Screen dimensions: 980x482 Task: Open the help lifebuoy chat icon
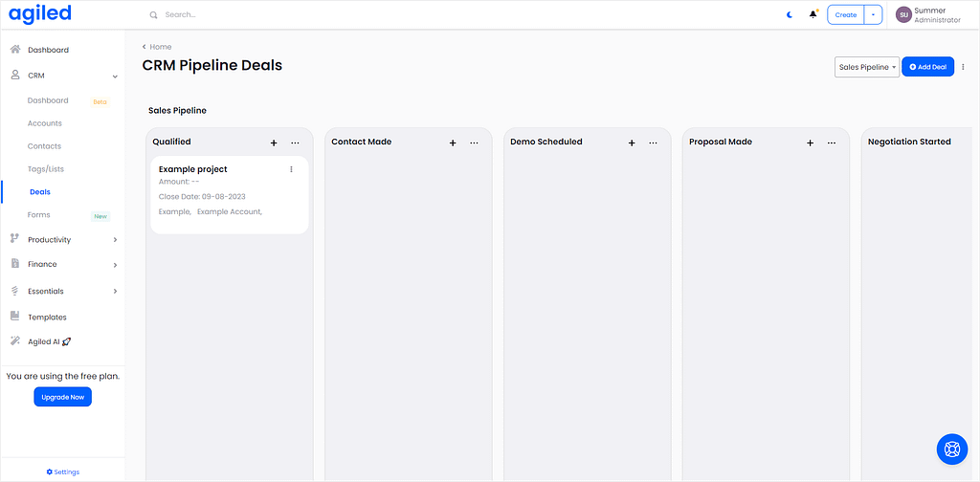(x=952, y=449)
